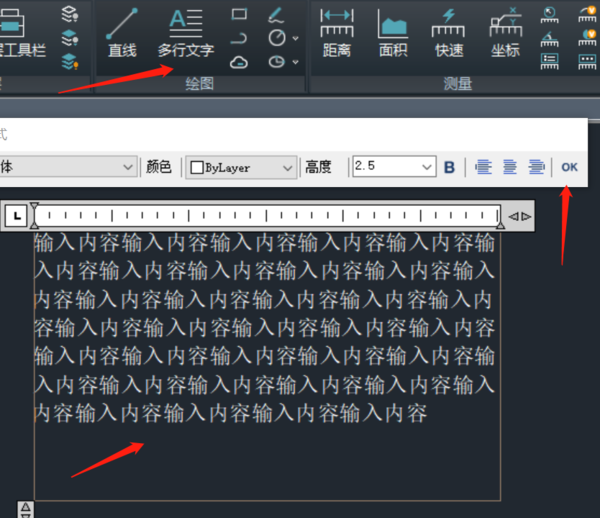Center align the multiline text
This screenshot has height=518, width=600.
click(510, 167)
